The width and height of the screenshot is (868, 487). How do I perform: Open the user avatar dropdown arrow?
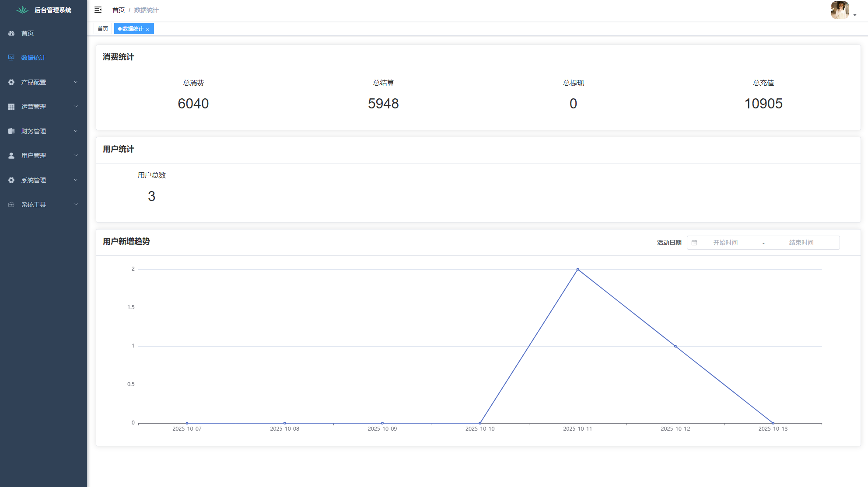tap(854, 15)
